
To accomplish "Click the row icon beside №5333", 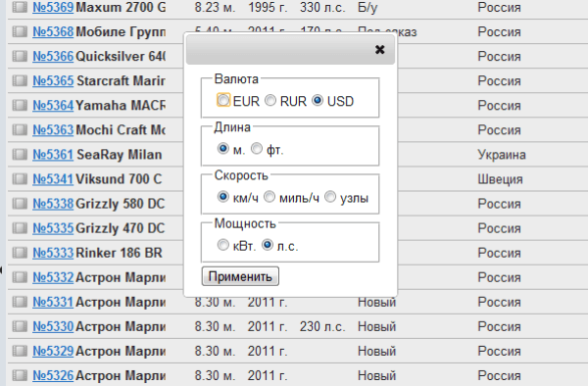I will coord(20,253).
